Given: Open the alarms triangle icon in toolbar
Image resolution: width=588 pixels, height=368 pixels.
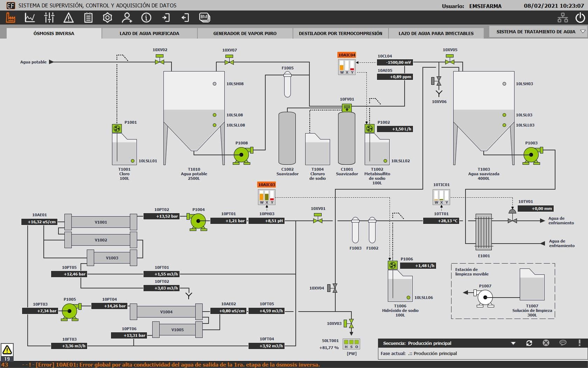Looking at the screenshot, I should [x=69, y=18].
